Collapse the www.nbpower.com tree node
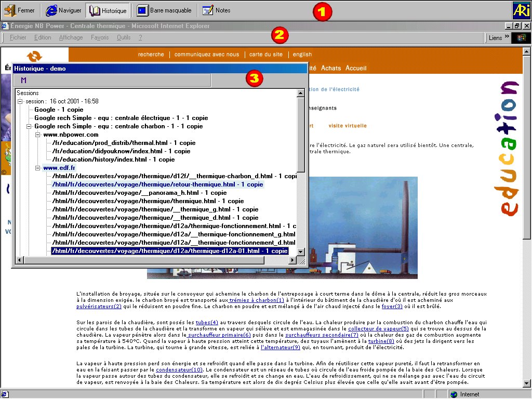This screenshot has height=399, width=532. (37, 135)
